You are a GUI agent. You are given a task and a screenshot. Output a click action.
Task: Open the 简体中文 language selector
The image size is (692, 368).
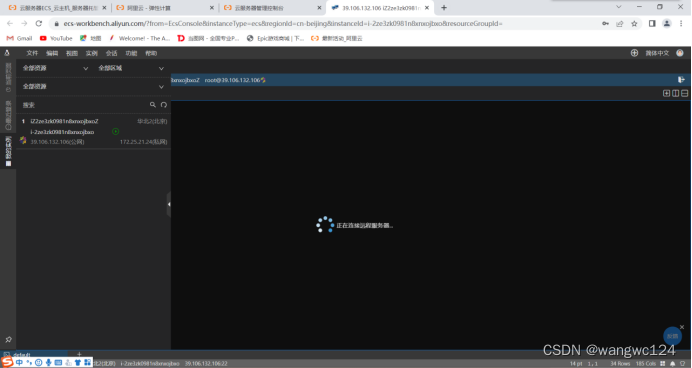click(657, 53)
